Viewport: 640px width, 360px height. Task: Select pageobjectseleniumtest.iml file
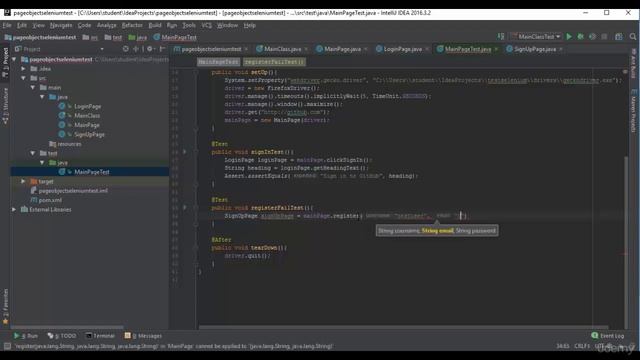click(73, 191)
